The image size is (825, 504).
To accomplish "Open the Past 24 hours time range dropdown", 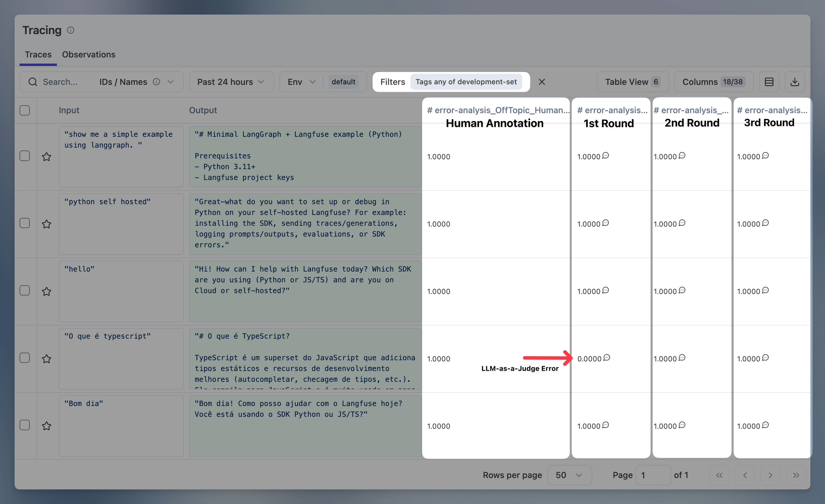I will pos(231,82).
